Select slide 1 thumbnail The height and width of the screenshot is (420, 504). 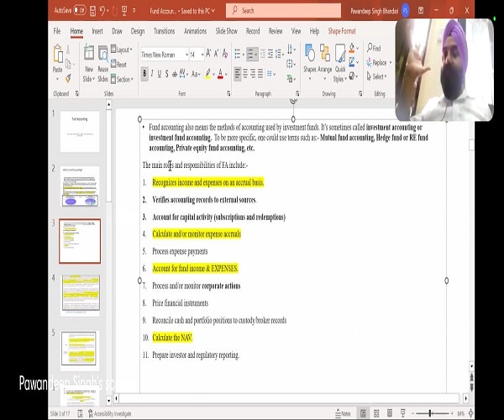[80, 131]
